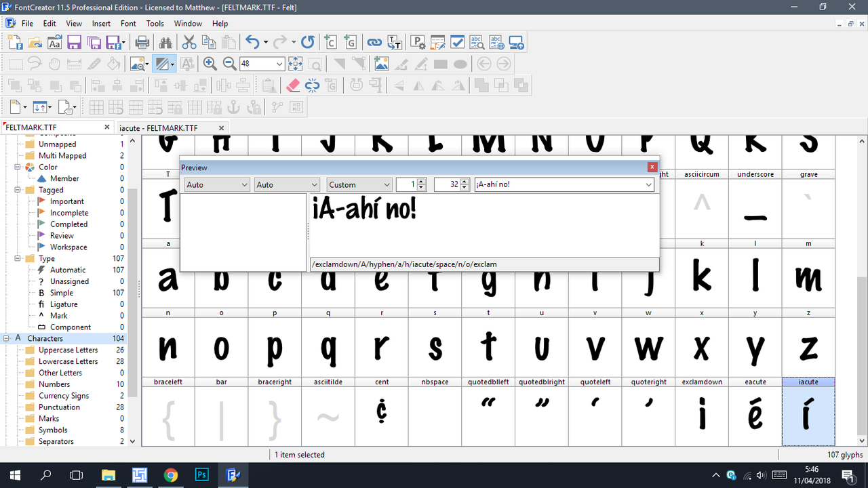The width and height of the screenshot is (868, 488).
Task: Click the chain link toolbar icon
Action: pyautogui.click(x=374, y=42)
